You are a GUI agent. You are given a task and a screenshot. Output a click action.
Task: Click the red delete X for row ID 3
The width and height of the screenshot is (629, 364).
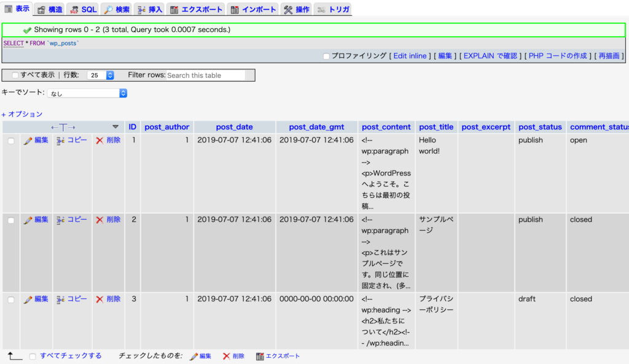click(x=100, y=300)
